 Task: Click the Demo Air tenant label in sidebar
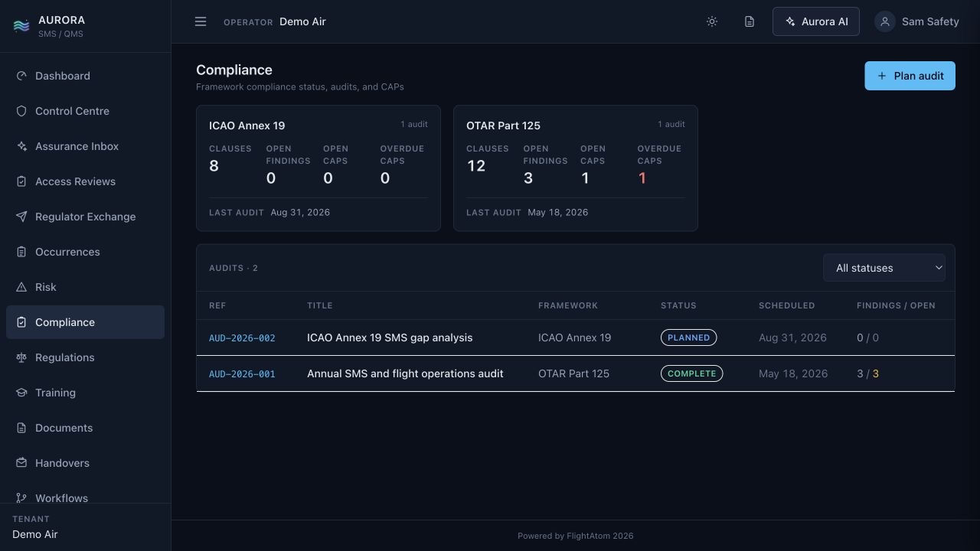[x=35, y=534]
